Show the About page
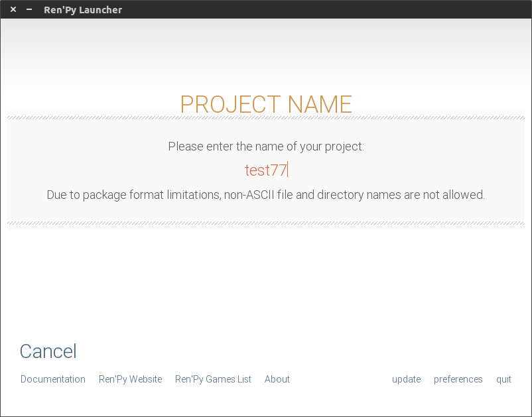Image resolution: width=532 pixels, height=417 pixels. [277, 379]
